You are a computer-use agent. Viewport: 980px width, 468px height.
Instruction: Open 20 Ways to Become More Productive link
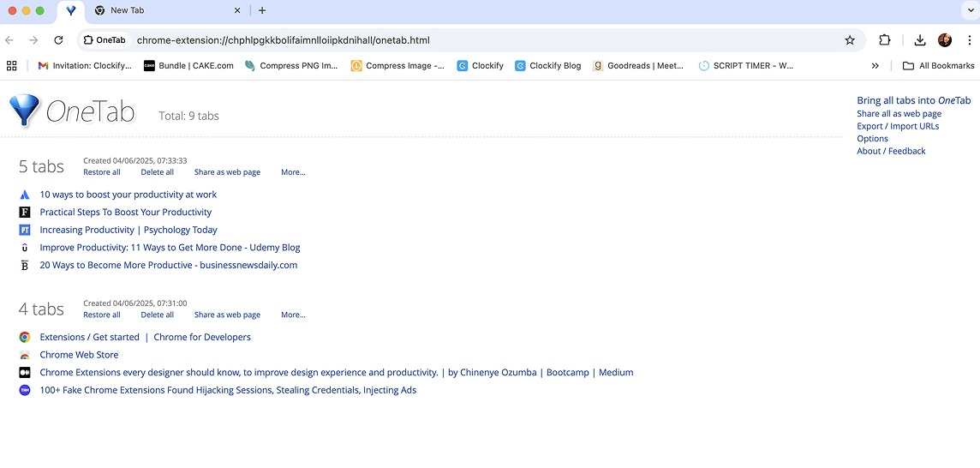169,265
